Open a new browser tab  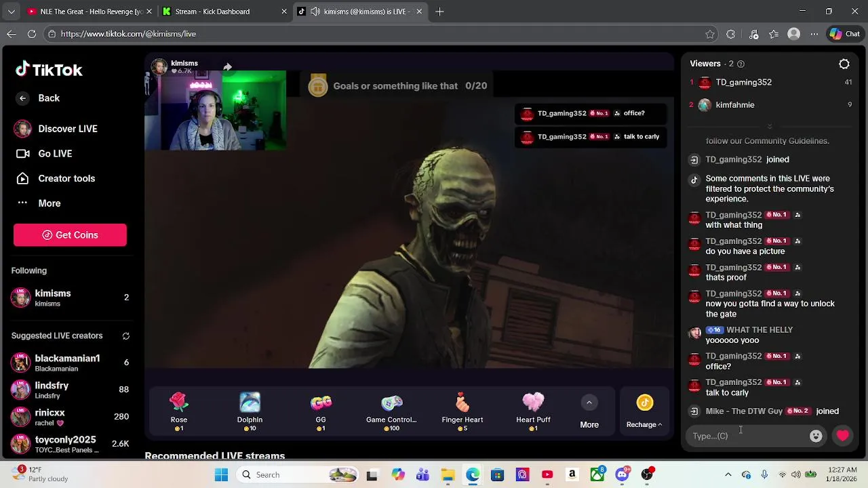(439, 12)
